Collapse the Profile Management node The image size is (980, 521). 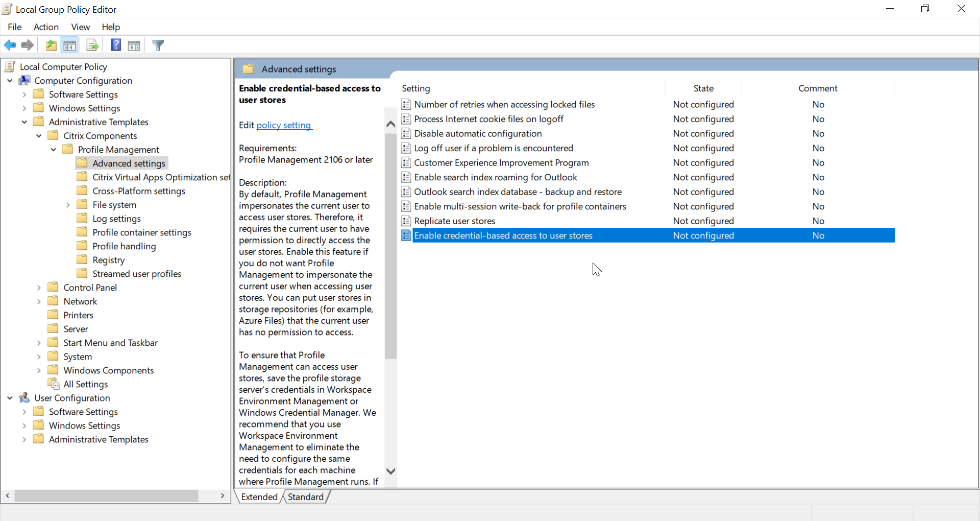(x=53, y=149)
